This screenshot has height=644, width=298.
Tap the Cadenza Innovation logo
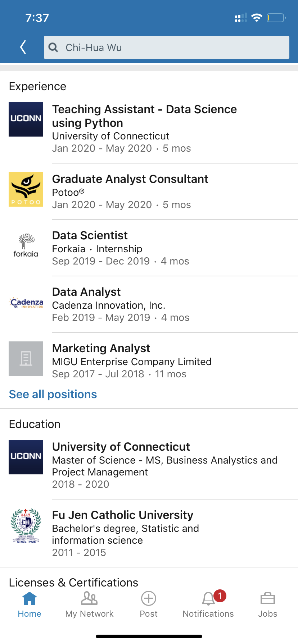[26, 303]
